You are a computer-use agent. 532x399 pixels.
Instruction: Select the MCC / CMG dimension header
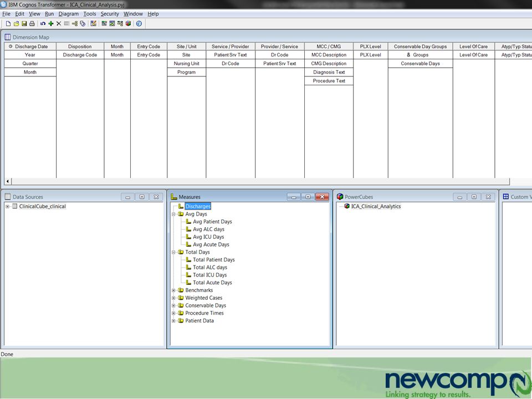[329, 47]
